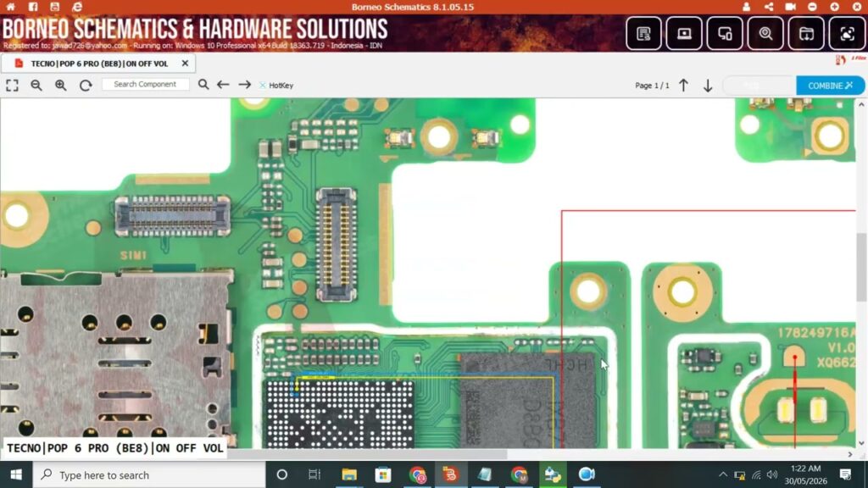Screen dimensions: 868x488
Task: Focus the Search Component field
Action: point(145,84)
